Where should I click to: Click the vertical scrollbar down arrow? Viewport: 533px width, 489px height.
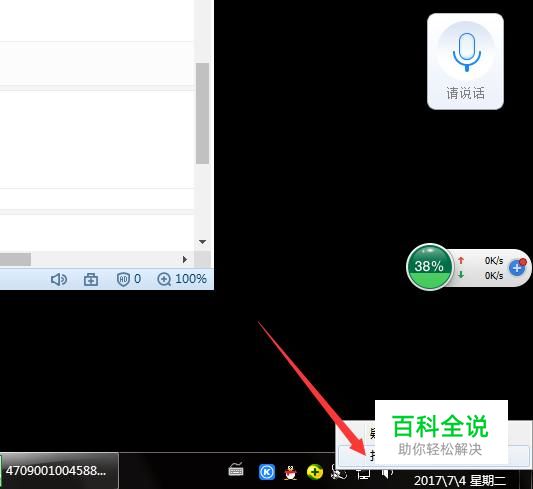[203, 242]
